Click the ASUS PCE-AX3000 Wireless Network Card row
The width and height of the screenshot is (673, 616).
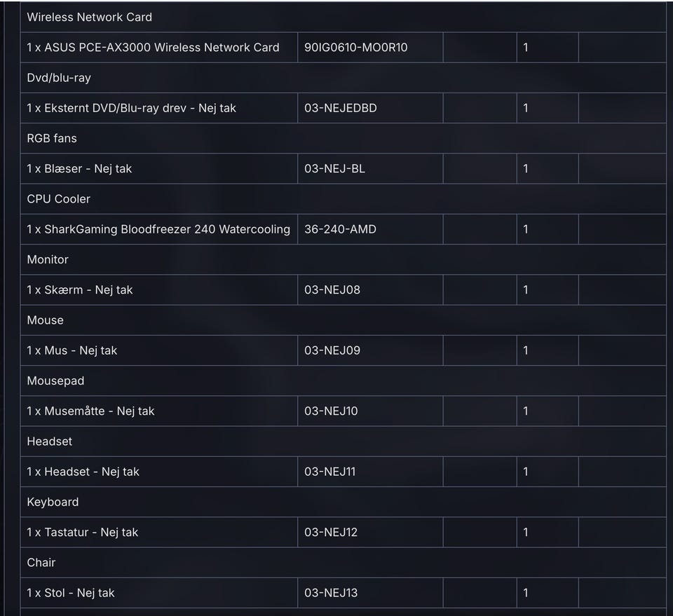pyautogui.click(x=153, y=48)
